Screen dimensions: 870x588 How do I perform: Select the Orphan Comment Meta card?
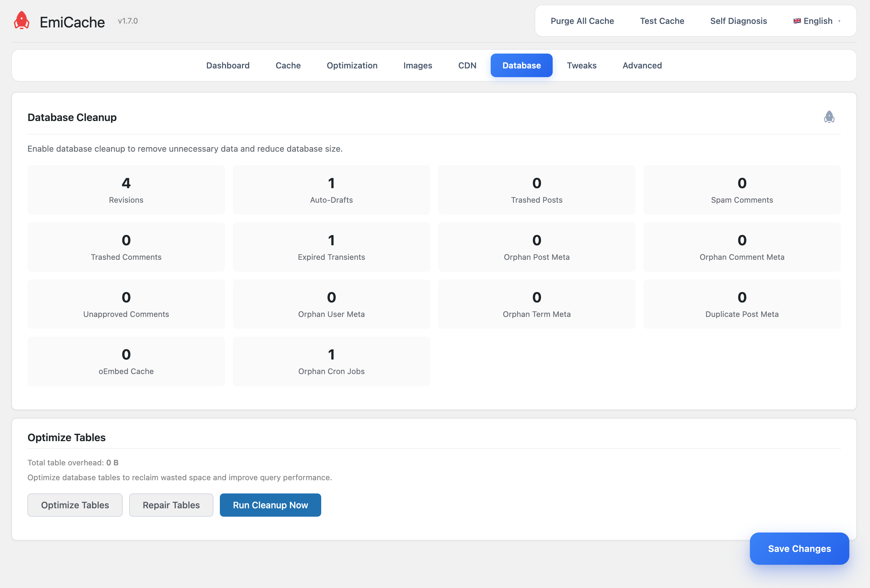point(742,247)
